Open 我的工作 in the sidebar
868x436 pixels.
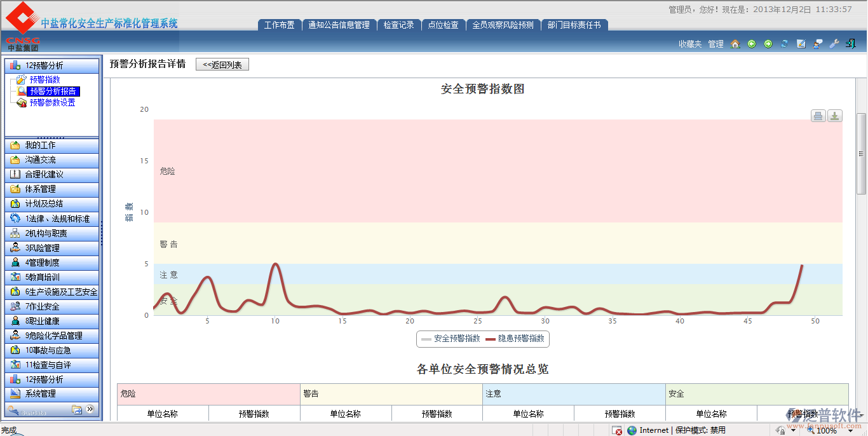(x=52, y=145)
